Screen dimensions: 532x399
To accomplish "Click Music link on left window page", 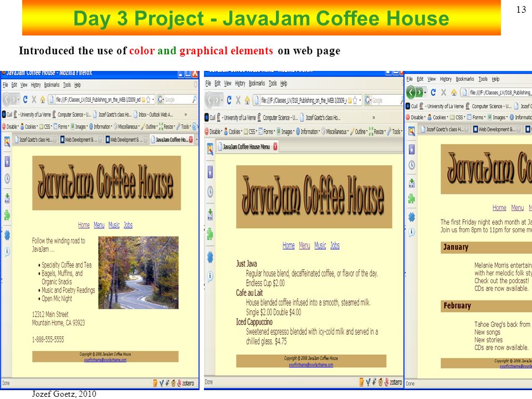I will 114,225.
